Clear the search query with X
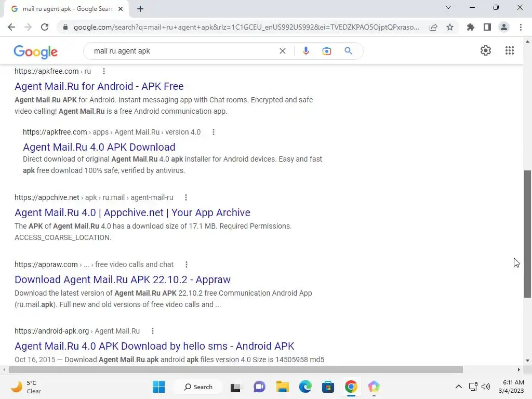532x399 pixels. (x=282, y=51)
